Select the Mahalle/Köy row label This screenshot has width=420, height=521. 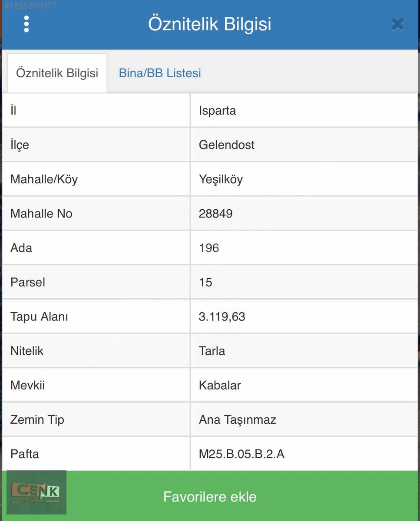(x=44, y=179)
